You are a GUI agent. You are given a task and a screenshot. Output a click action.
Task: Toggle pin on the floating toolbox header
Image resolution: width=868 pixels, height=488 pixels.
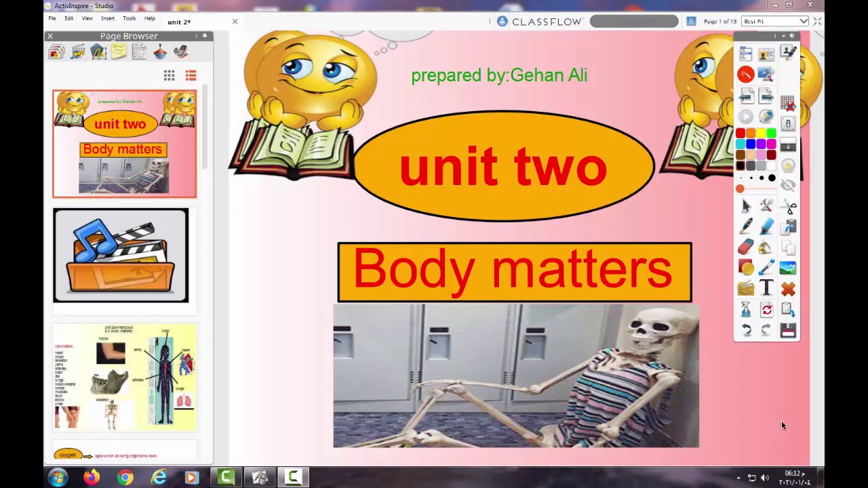click(x=791, y=36)
